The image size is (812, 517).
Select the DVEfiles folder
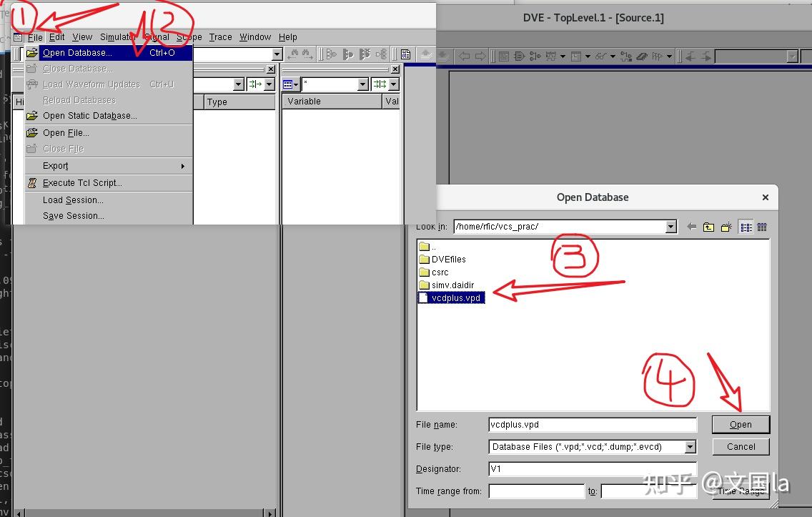pos(442,260)
